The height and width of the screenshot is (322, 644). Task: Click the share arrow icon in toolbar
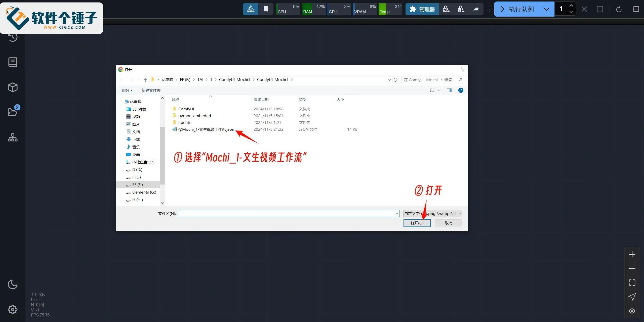click(x=476, y=9)
